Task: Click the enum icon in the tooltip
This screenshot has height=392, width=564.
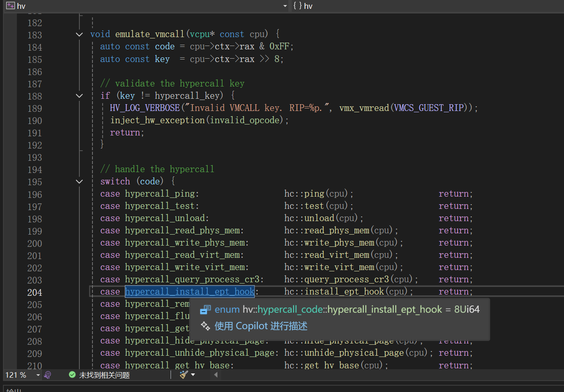Action: (205, 310)
